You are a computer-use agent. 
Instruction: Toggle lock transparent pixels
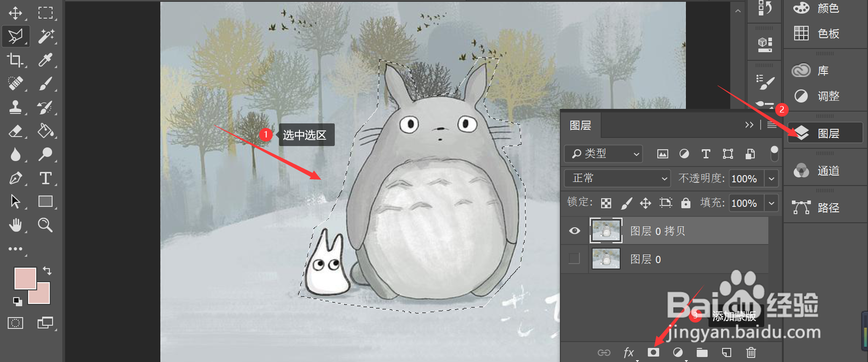click(606, 203)
